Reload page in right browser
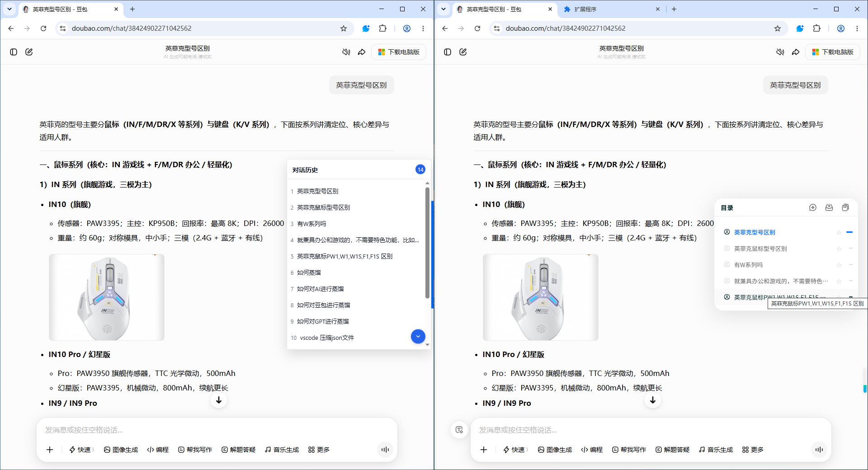The width and height of the screenshot is (868, 470). pos(477,28)
